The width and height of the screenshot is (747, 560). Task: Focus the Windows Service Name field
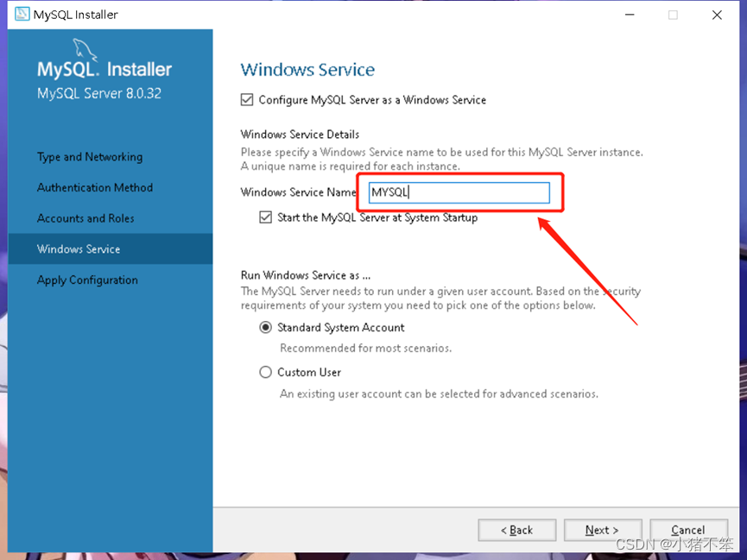click(459, 192)
